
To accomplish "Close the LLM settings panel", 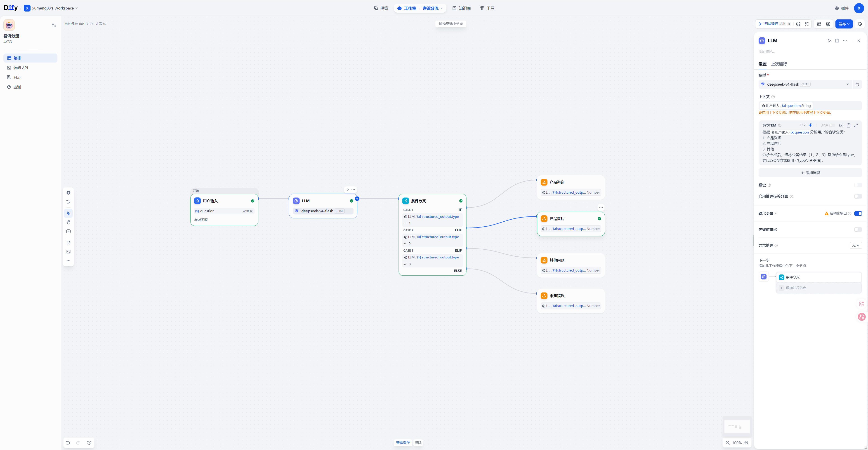I will coord(859,41).
